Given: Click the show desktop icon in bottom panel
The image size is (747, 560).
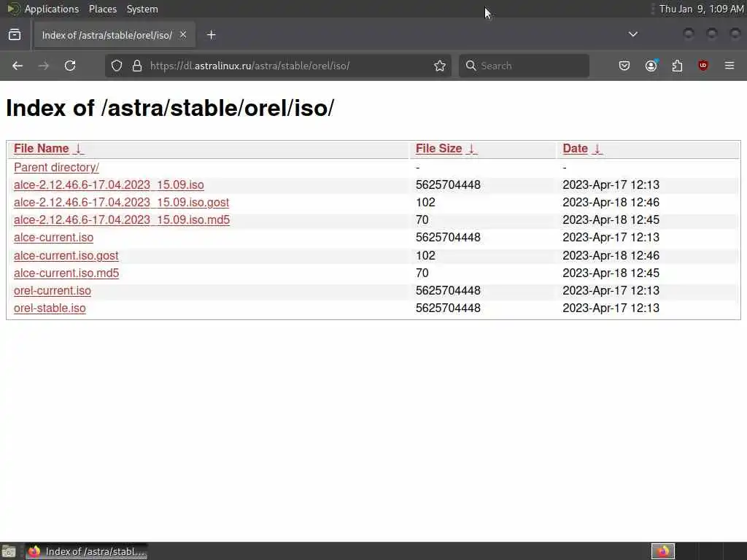Looking at the screenshot, I should point(9,551).
